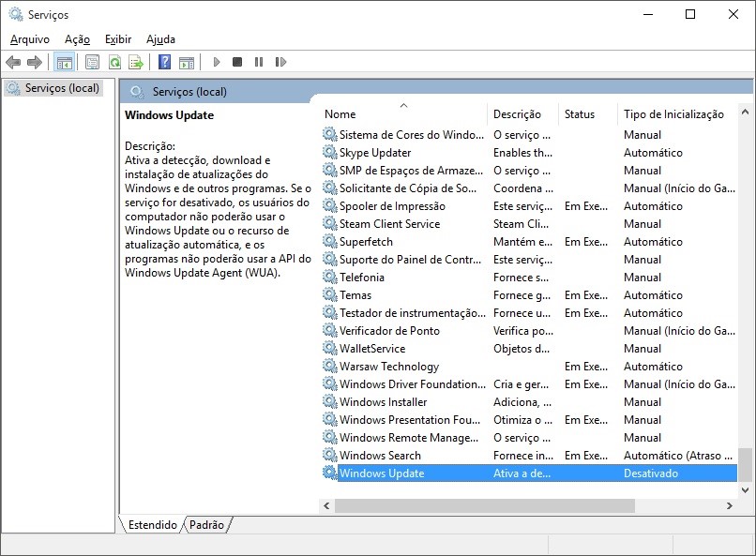Click the Forward arrow in the toolbar
756x556 pixels.
35,63
